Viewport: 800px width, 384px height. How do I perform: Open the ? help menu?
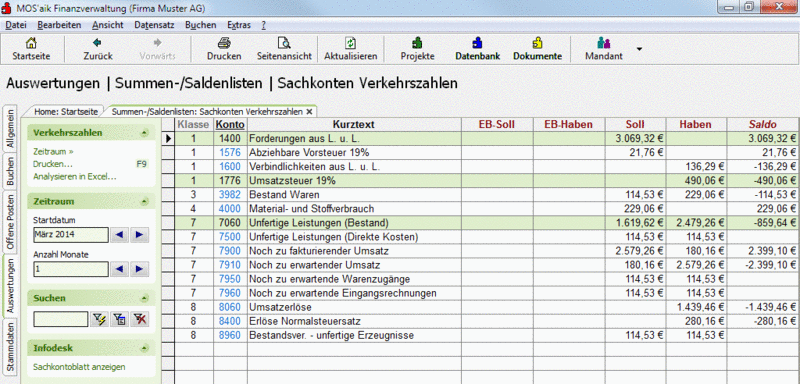[x=263, y=24]
